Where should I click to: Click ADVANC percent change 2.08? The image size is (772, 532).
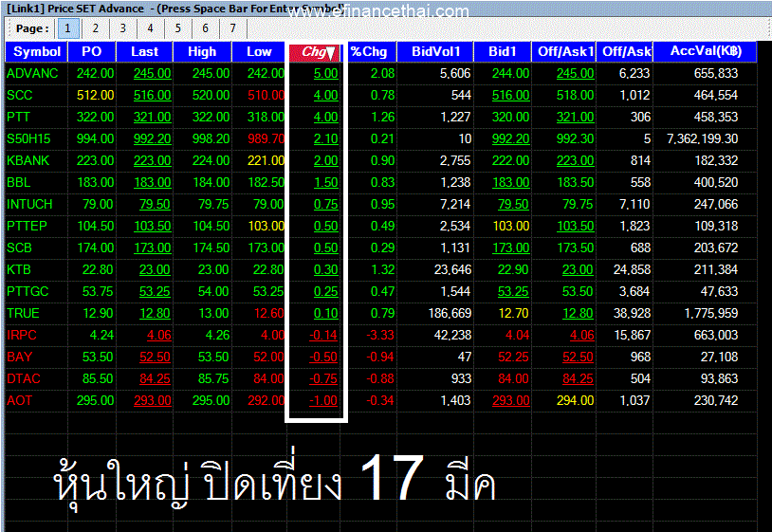[x=382, y=73]
